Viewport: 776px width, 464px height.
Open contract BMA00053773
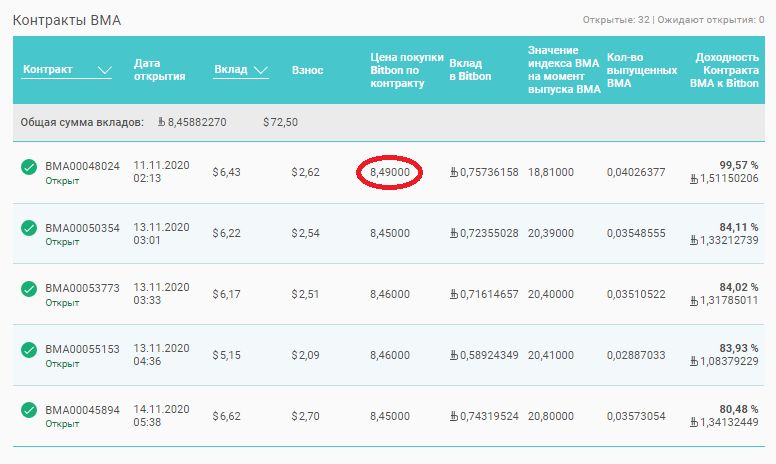[82, 288]
